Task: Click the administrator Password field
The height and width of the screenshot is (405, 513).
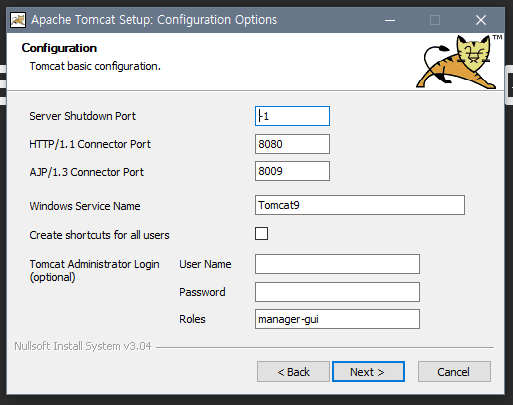Action: coord(337,292)
